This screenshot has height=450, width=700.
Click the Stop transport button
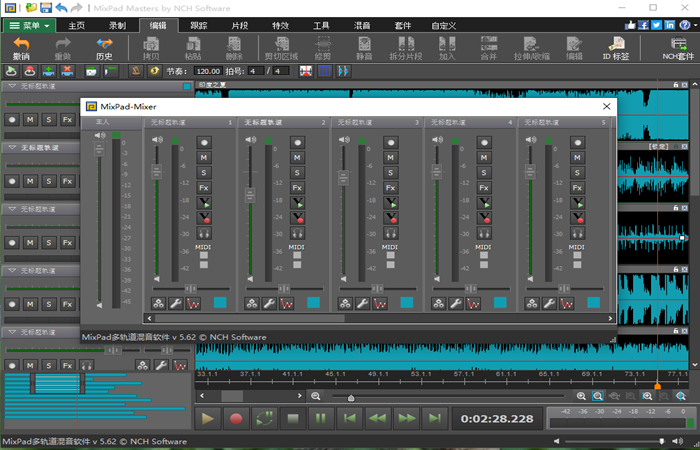pyautogui.click(x=293, y=419)
